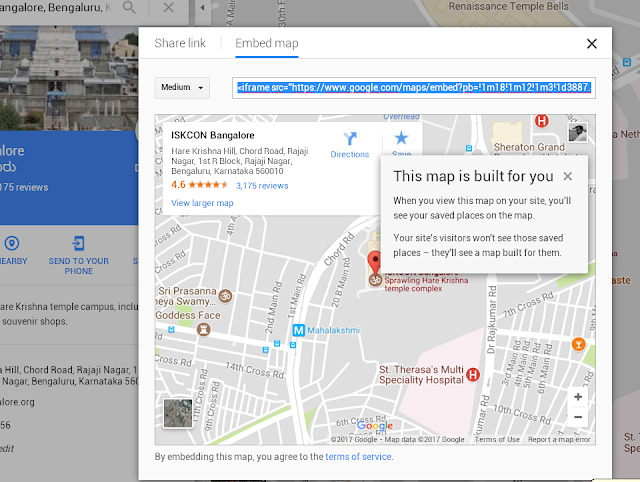Click the bus stop icon near Sheraton Grand
The width and height of the screenshot is (640, 482).
tap(469, 148)
